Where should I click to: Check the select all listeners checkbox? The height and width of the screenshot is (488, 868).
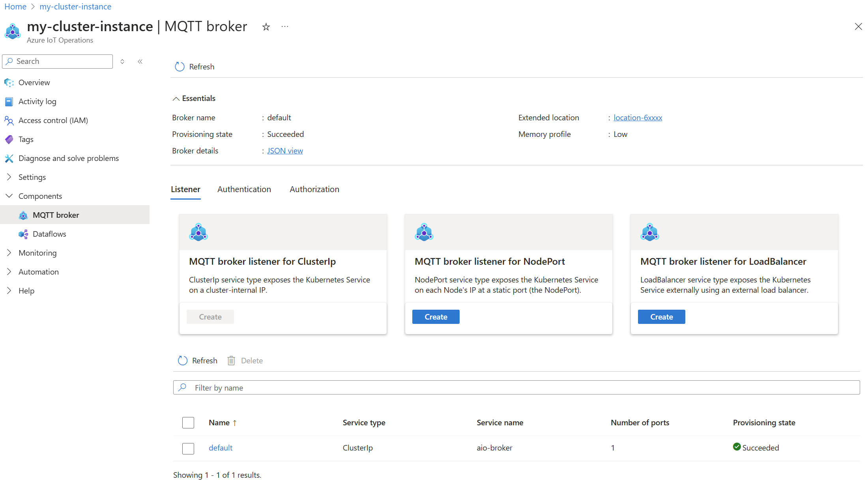(188, 423)
